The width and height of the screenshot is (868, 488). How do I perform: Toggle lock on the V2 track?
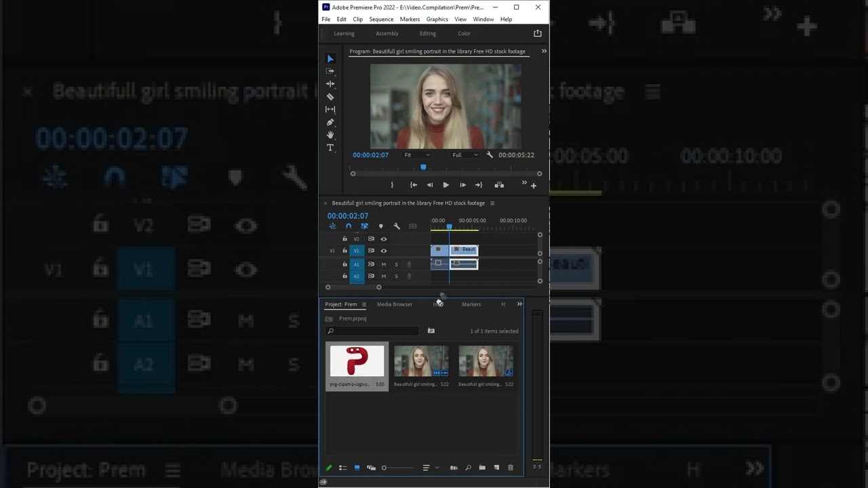click(344, 239)
